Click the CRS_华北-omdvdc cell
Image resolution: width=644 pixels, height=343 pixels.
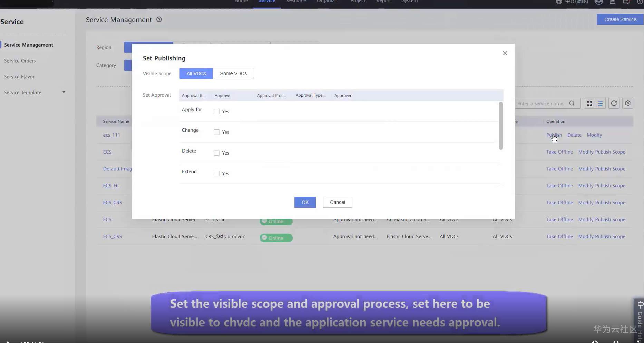point(225,236)
